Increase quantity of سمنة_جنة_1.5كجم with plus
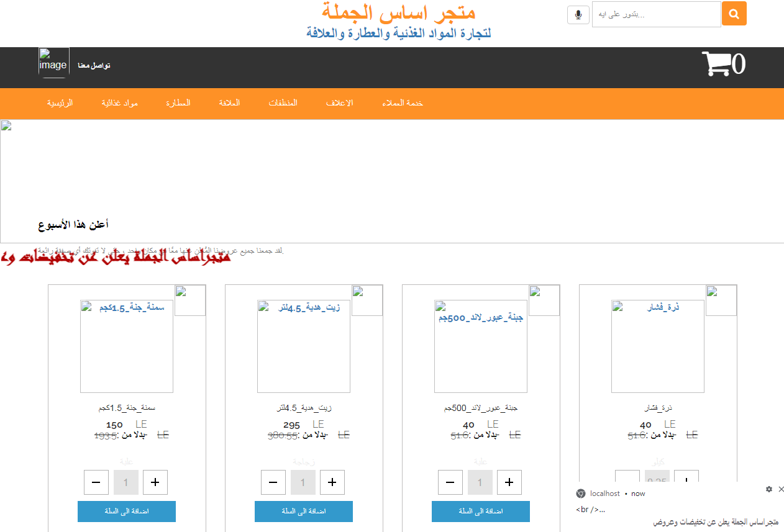Screen dimensions: 784x532 click(x=155, y=482)
